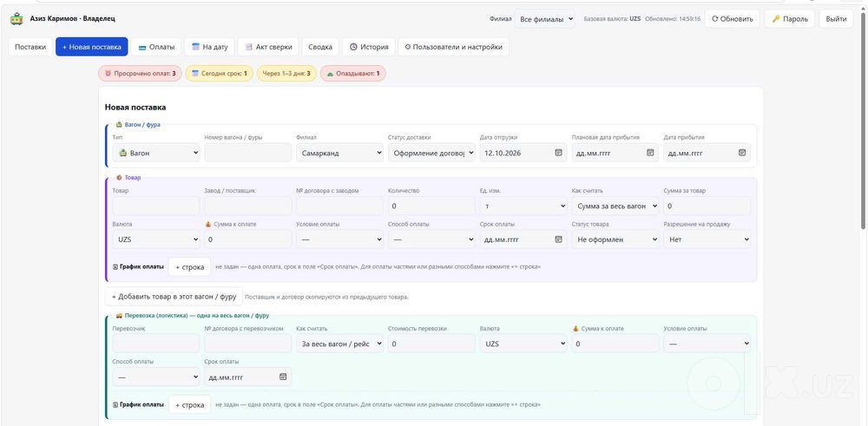The image size is (868, 426).
Task: Open calendar picker for Дата прибытия
Action: coord(742,153)
